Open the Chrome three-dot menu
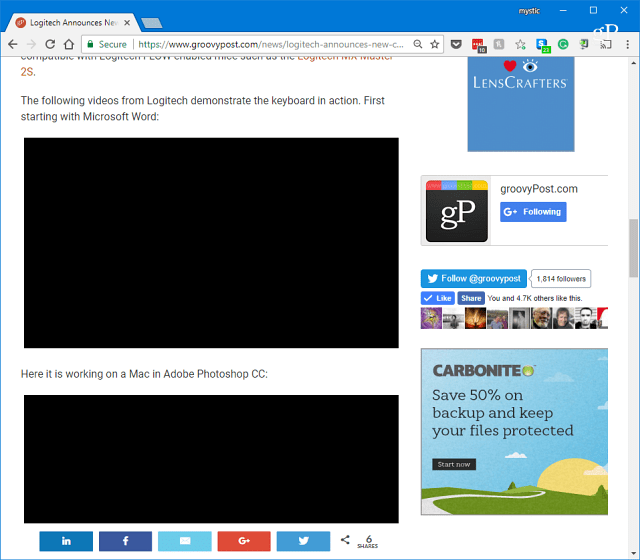 628,44
